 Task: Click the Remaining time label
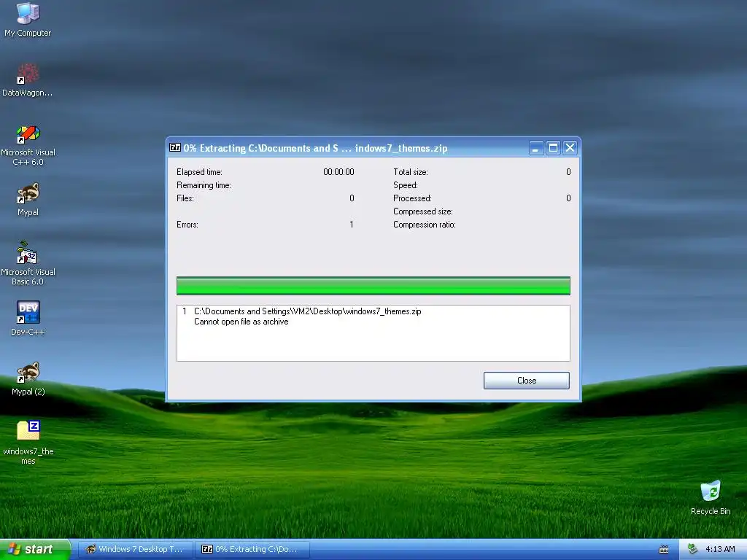tap(204, 185)
